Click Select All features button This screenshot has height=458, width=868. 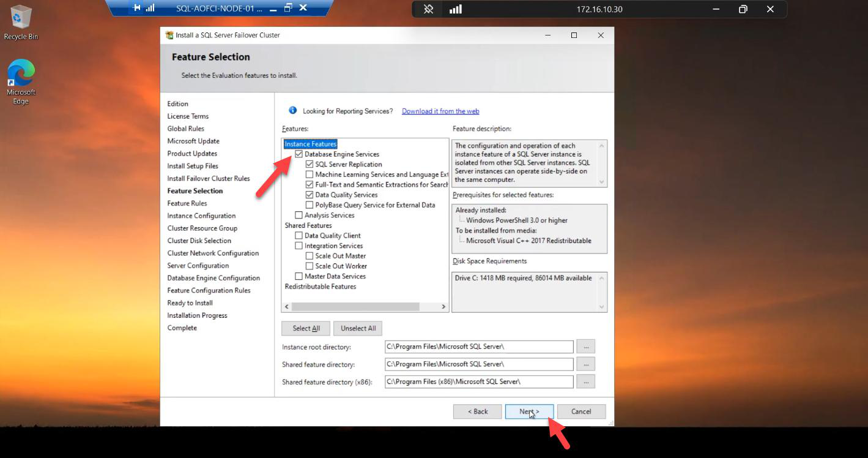click(x=306, y=328)
